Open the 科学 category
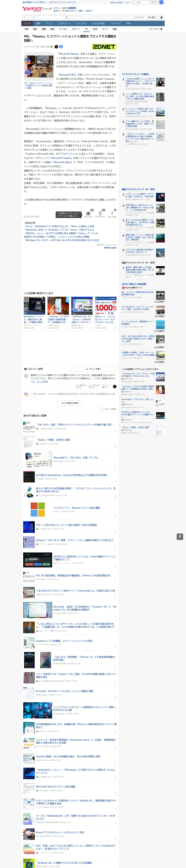 95,29
